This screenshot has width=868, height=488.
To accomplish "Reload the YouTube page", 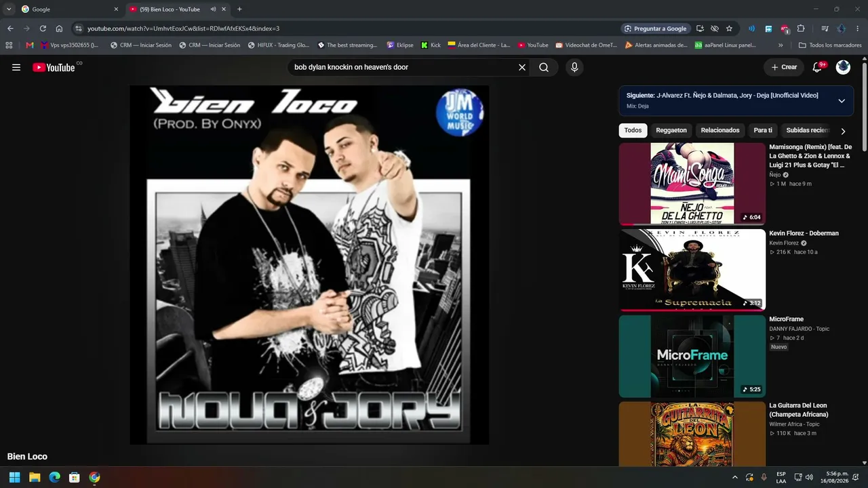I will (x=43, y=28).
